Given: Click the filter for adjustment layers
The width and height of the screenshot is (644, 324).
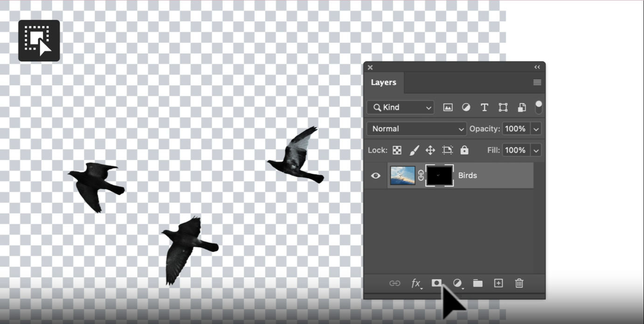Looking at the screenshot, I should pos(466,107).
